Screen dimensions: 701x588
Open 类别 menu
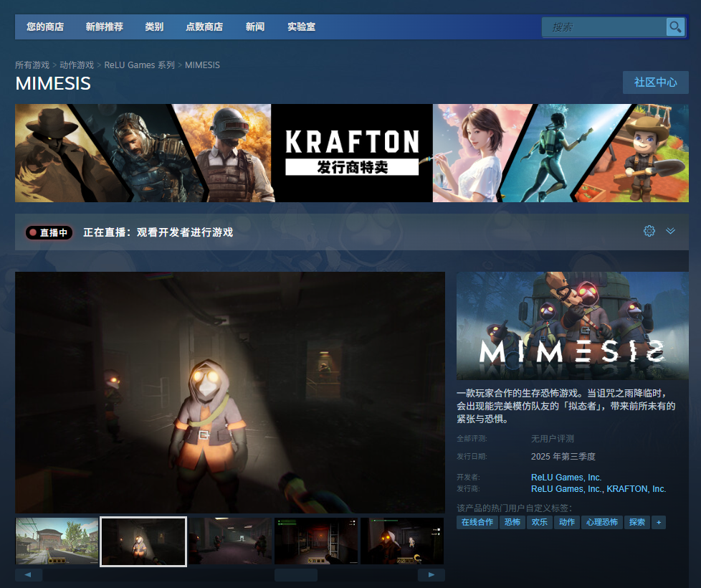click(x=154, y=27)
